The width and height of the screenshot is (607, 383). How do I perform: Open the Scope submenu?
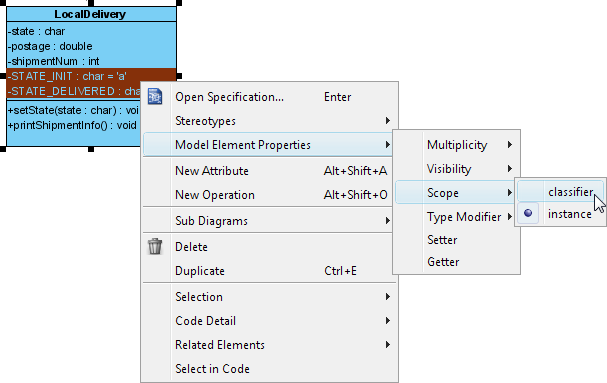[455, 192]
